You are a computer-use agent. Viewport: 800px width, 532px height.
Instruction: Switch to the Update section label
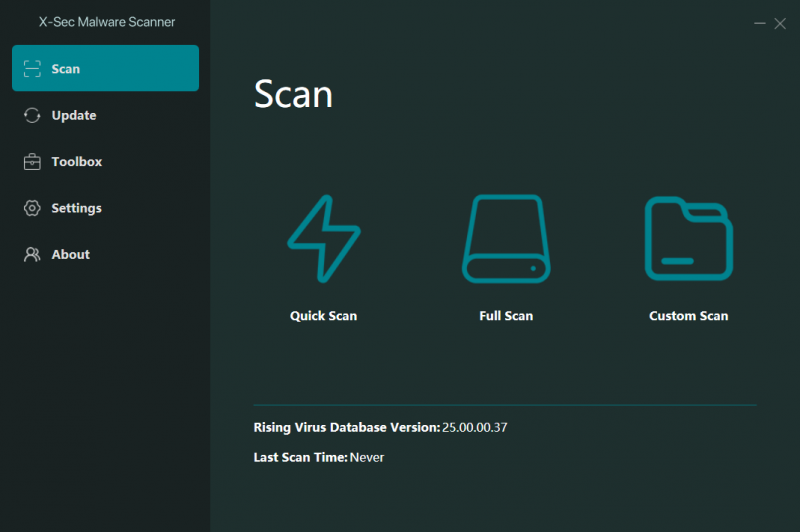[74, 115]
